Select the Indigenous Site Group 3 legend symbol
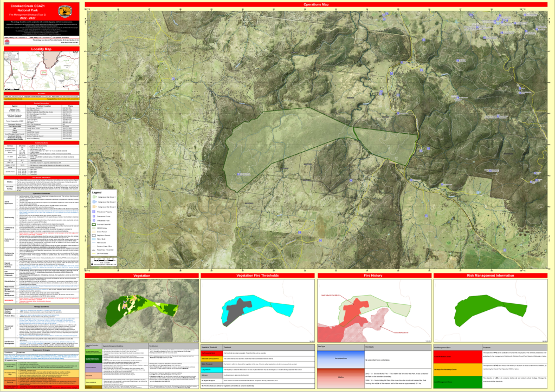Viewport: 555px width, 392px height. [x=94, y=207]
